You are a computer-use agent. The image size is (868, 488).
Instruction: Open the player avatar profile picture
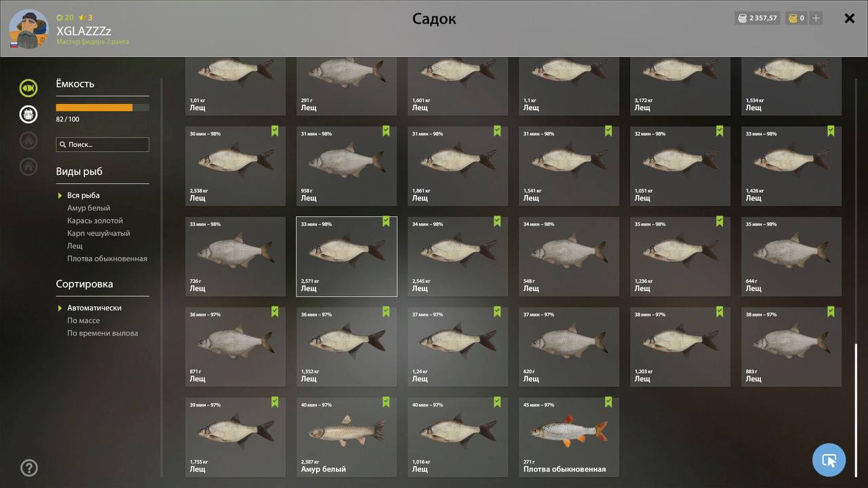coord(28,29)
